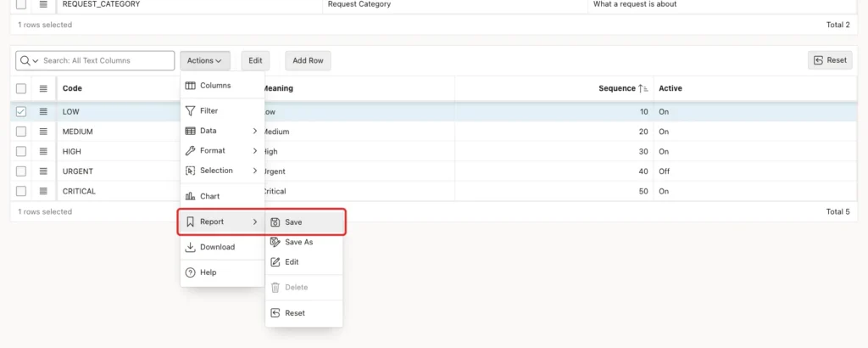
Task: Click the Reset arrow icon in submenu
Action: click(275, 313)
